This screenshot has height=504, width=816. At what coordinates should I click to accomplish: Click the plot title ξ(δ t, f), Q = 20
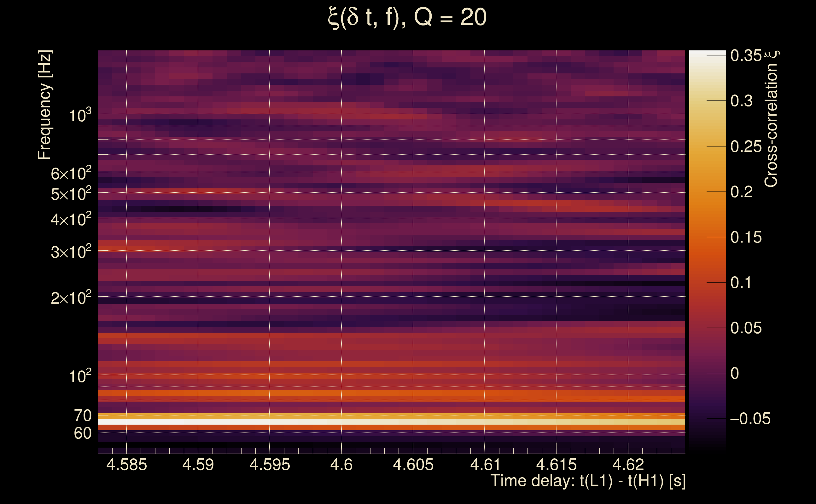407,18
